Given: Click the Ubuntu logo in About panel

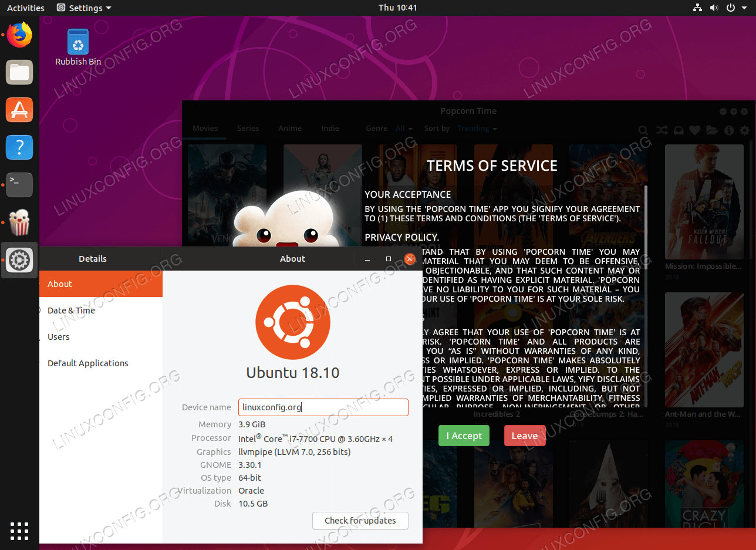Looking at the screenshot, I should [293, 322].
